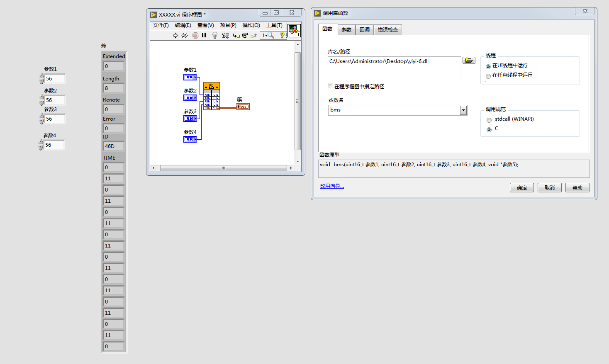609x364 pixels.
Task: Abort execution with the red stop icon
Action: (x=195, y=35)
